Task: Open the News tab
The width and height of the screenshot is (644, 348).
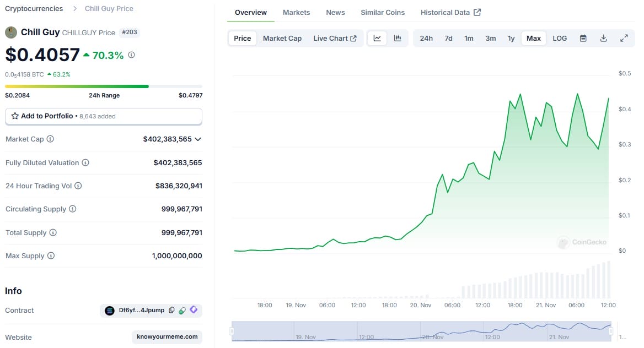Action: point(335,12)
